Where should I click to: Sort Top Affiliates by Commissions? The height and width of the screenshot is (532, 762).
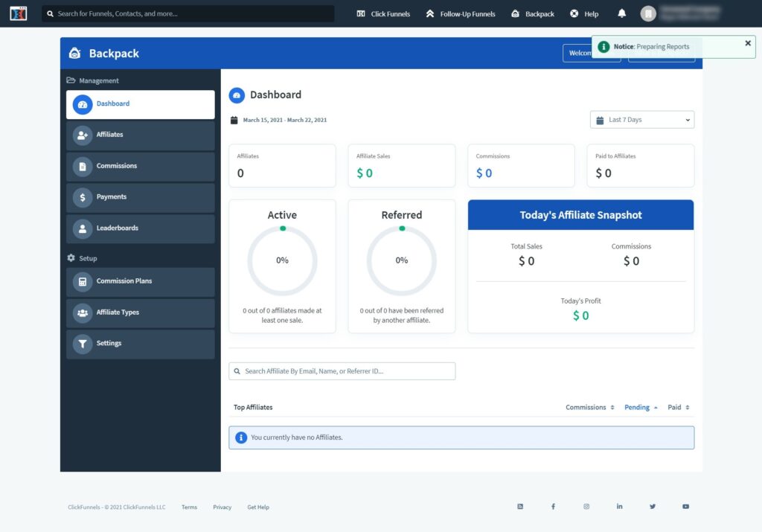coord(590,407)
